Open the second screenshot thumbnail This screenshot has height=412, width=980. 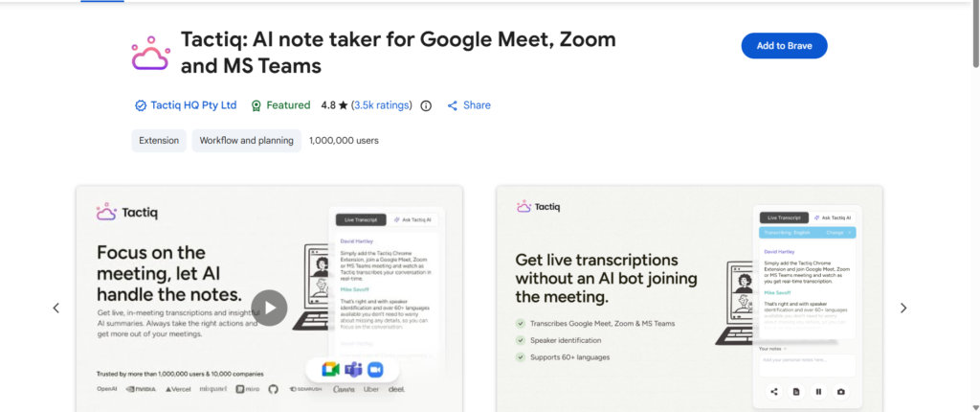(x=689, y=299)
